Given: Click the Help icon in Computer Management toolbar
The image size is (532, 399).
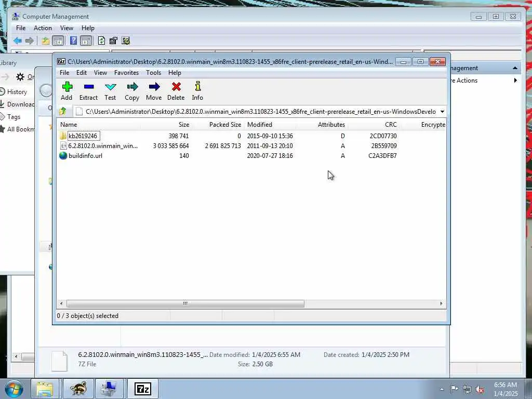Looking at the screenshot, I should pyautogui.click(x=73, y=41).
